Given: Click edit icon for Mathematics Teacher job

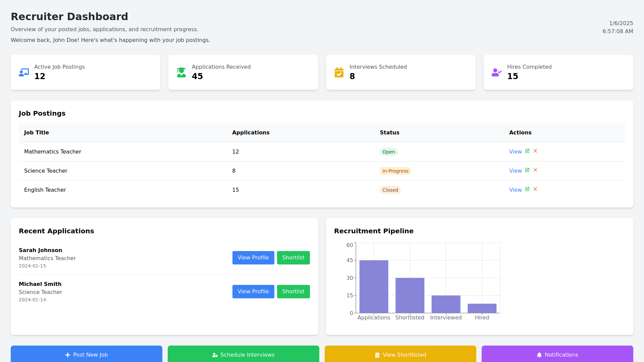Looking at the screenshot, I should pyautogui.click(x=527, y=151).
